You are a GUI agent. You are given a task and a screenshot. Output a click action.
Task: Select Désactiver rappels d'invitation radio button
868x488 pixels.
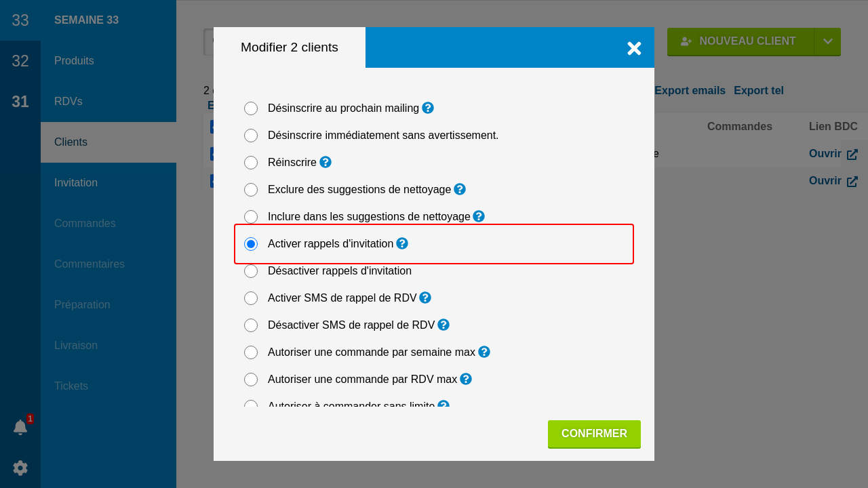(x=251, y=271)
